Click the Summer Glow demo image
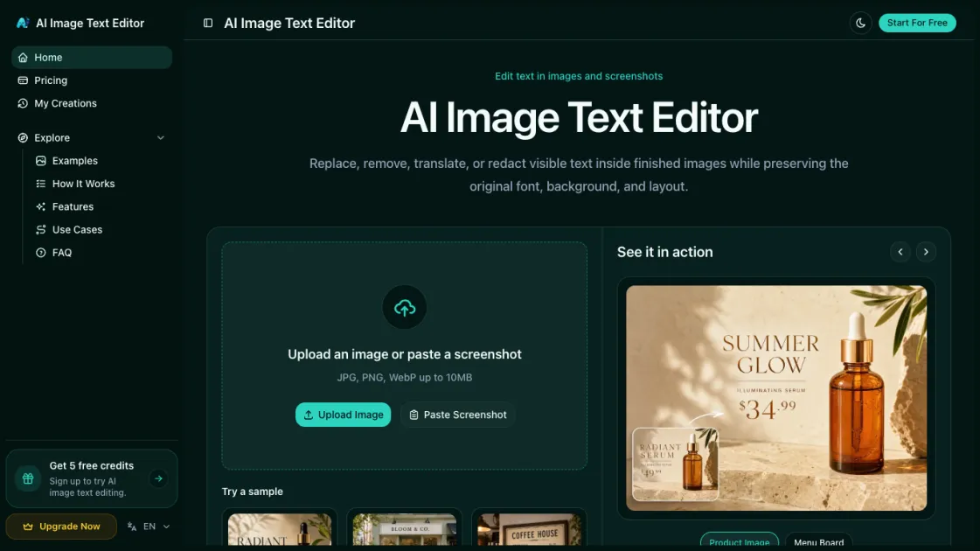 click(776, 399)
